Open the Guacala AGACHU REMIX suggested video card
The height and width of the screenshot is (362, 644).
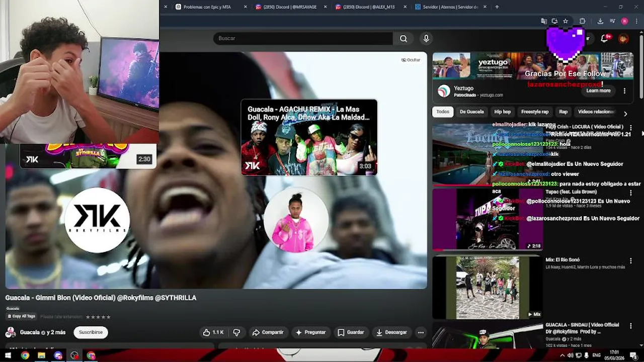pyautogui.click(x=309, y=137)
